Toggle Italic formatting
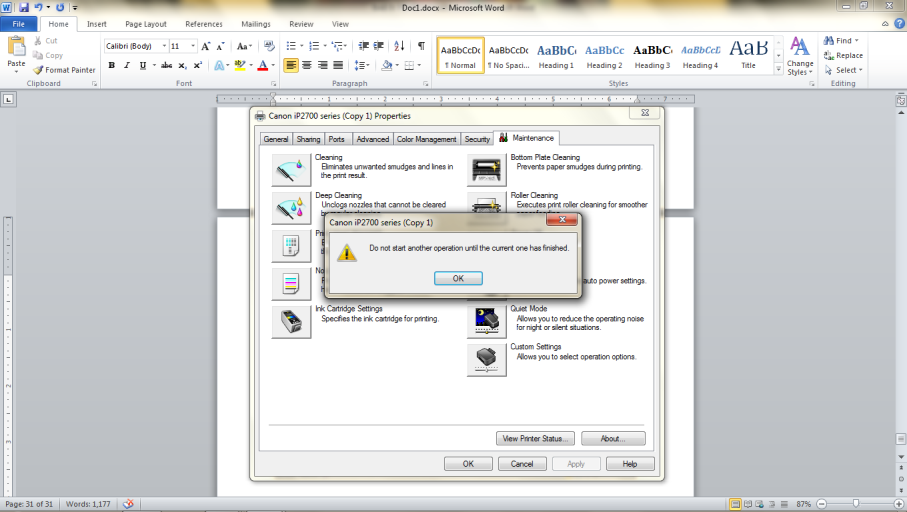907x512 pixels. [x=127, y=65]
